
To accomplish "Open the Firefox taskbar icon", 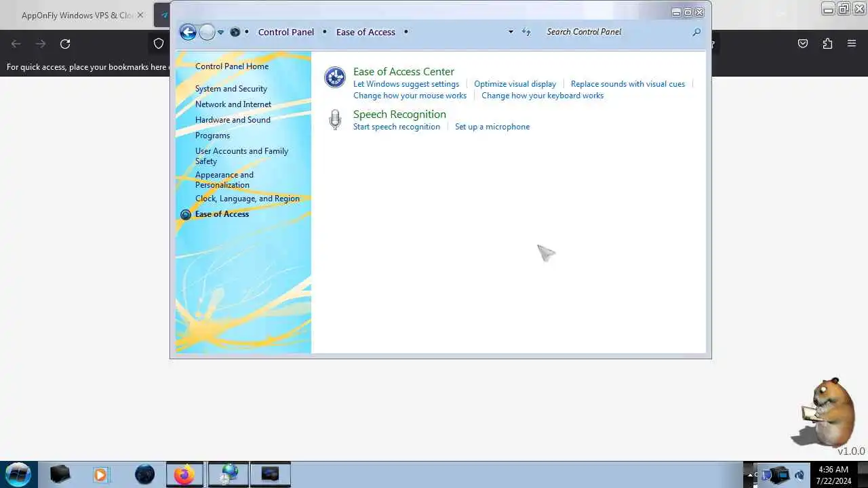I will (x=184, y=474).
